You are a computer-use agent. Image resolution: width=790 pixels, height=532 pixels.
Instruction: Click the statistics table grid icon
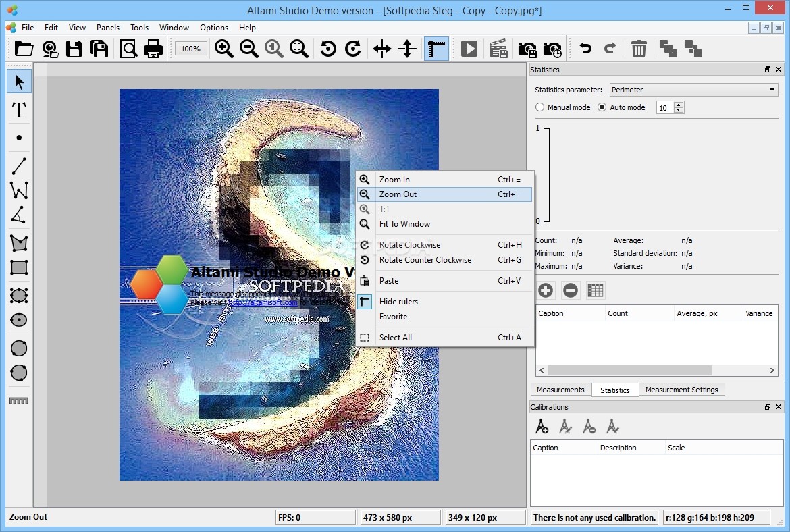596,290
